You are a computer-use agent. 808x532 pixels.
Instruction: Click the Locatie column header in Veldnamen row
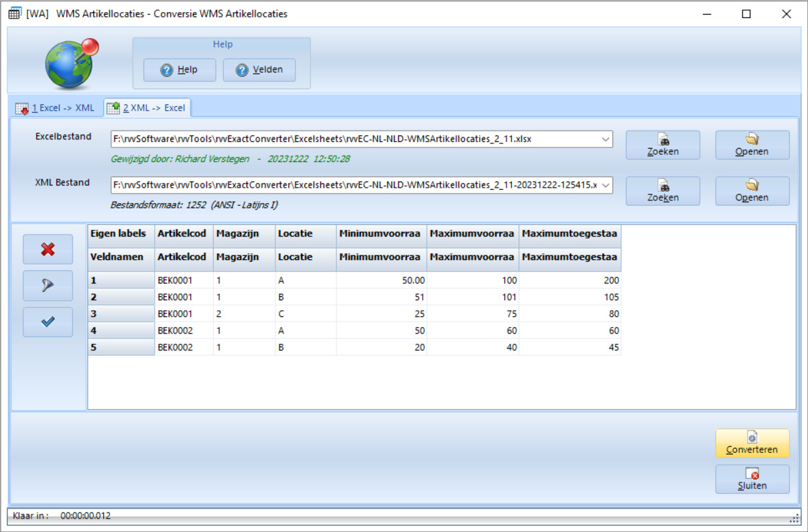coord(305,257)
